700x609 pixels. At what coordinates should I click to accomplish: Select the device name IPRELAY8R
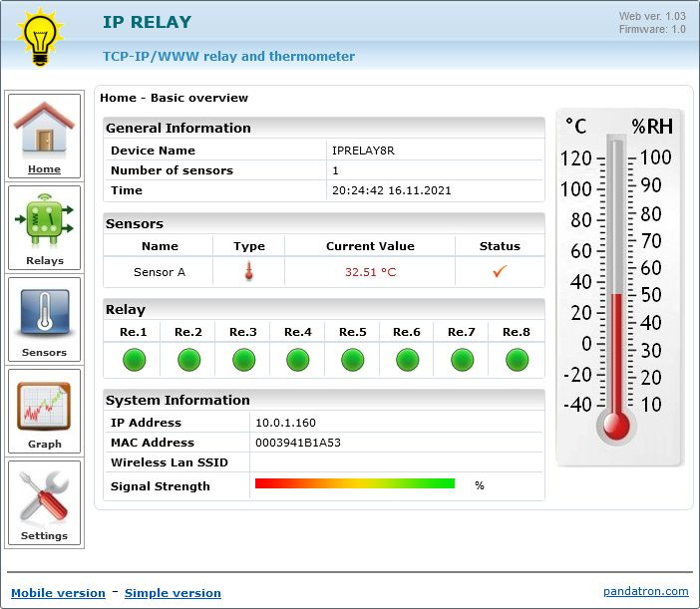pyautogui.click(x=363, y=151)
